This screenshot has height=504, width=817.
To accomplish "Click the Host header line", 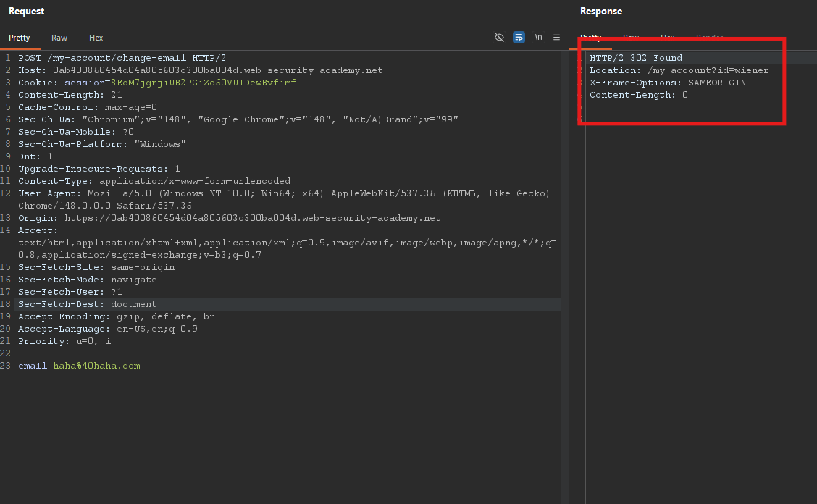I will pos(201,70).
